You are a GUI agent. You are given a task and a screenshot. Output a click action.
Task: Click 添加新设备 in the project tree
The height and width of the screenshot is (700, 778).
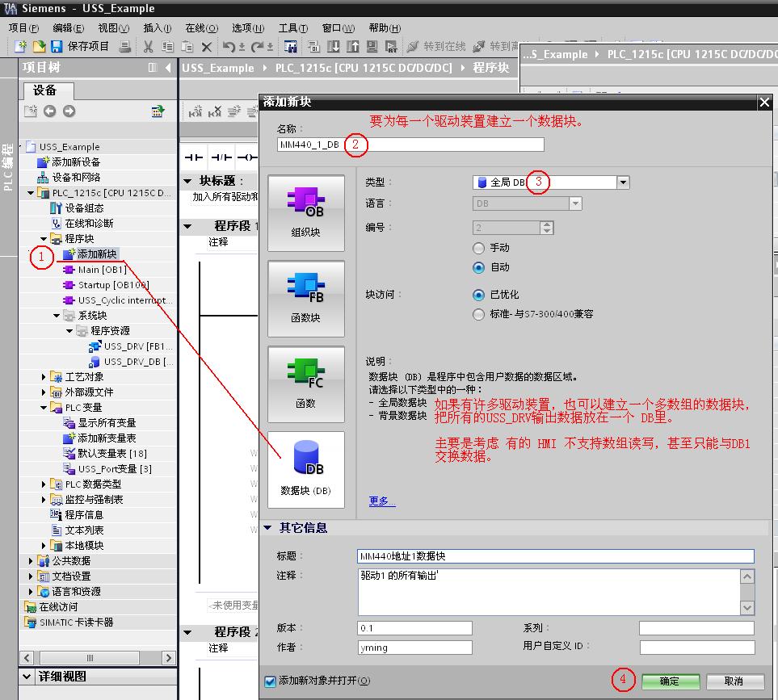[69, 162]
